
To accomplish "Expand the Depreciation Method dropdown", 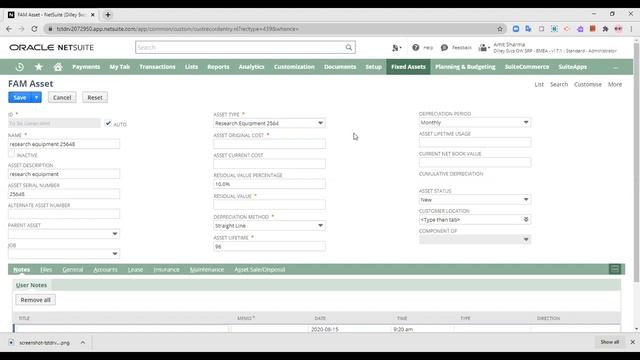I will [x=320, y=225].
